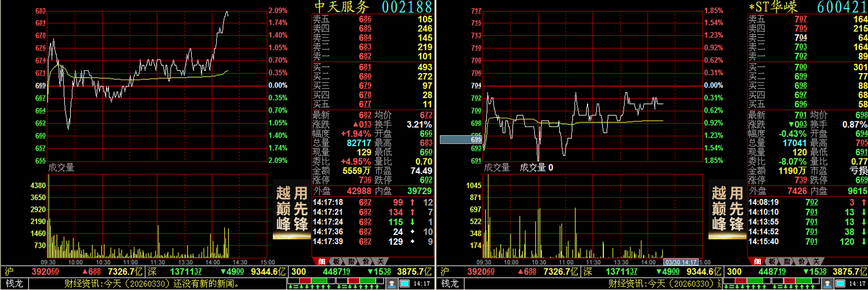Click stock name *ST华嵘 header
The image size is (868, 290).
(774, 7)
